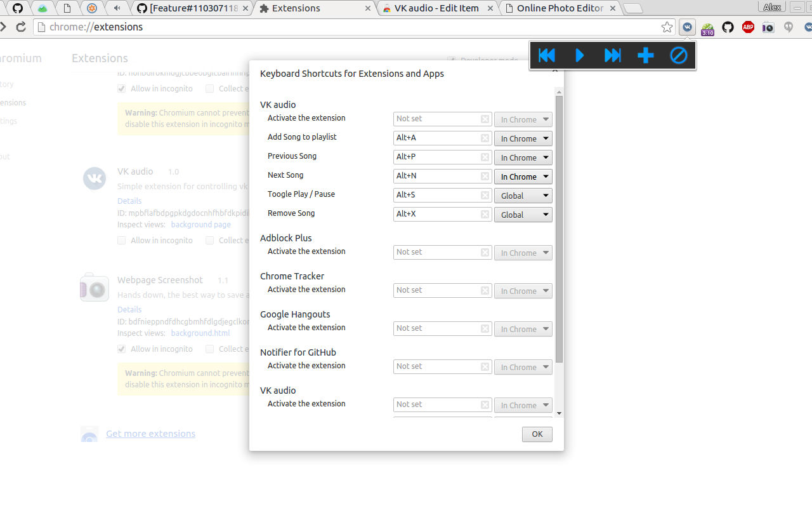Click the previous track button in VK popup
This screenshot has height=508, width=812.
(x=546, y=56)
